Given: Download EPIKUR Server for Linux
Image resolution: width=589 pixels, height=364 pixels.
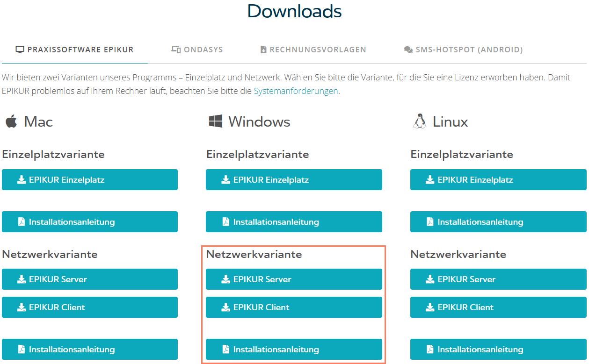Looking at the screenshot, I should pos(498,279).
